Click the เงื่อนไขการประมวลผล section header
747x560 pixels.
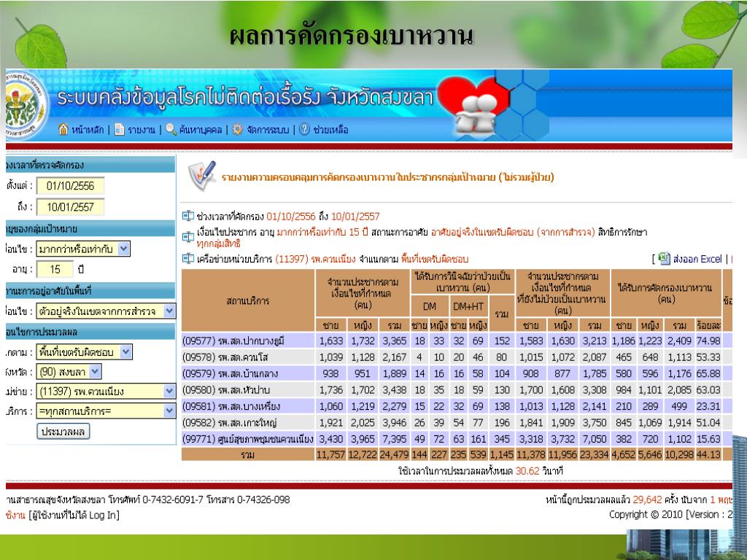click(x=90, y=332)
